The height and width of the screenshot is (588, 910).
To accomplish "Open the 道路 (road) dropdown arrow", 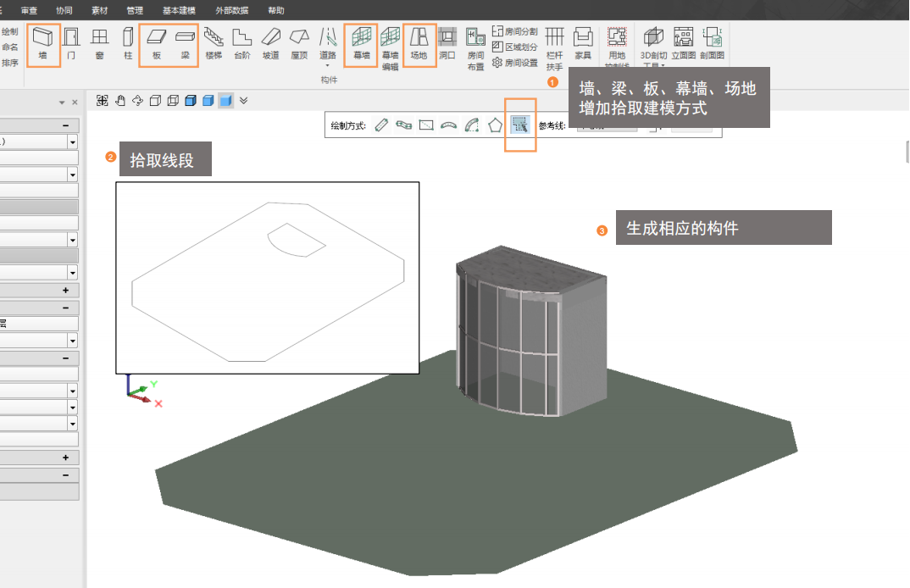I will point(327,65).
